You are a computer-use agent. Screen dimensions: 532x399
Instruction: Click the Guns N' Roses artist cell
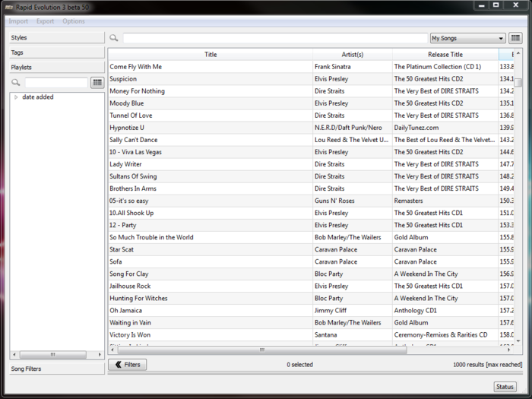[353, 201]
